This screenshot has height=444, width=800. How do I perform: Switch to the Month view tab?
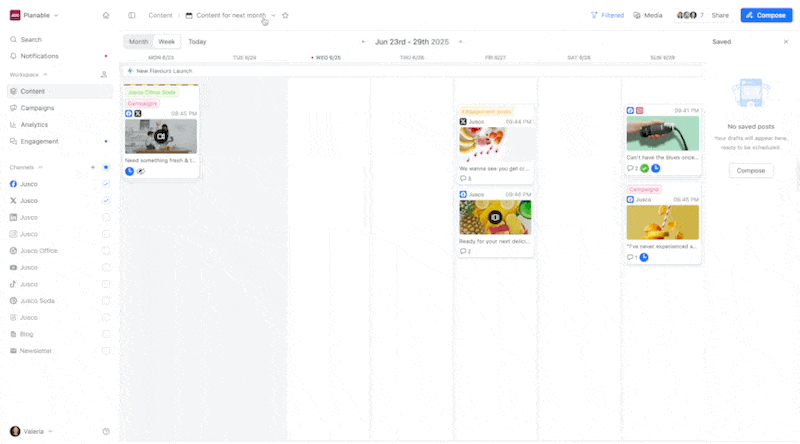(x=138, y=42)
